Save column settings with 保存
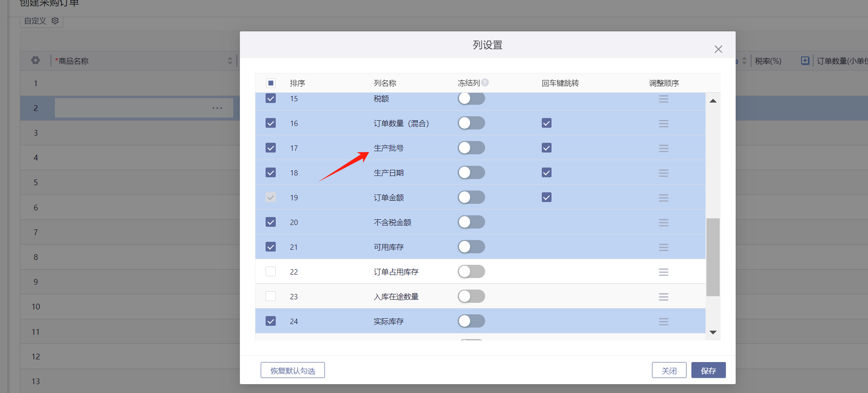 [708, 370]
